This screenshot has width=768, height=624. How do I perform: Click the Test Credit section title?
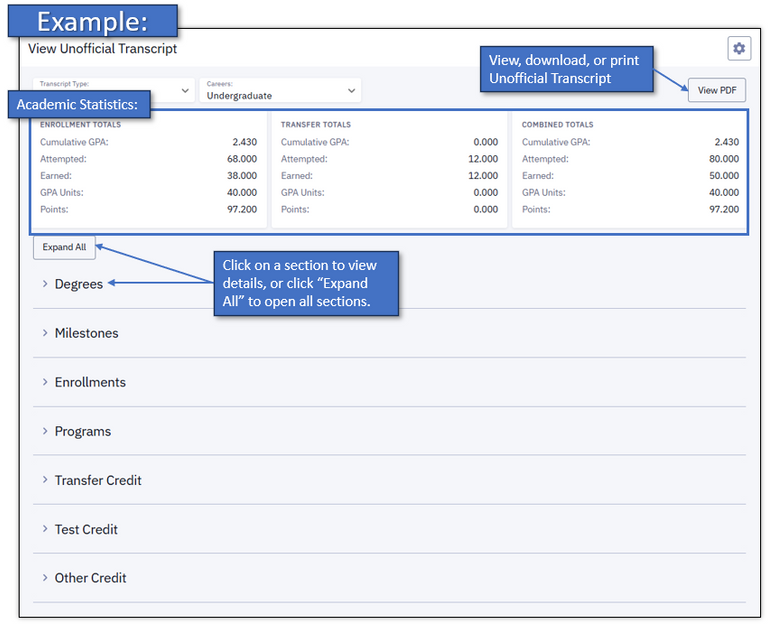click(x=86, y=529)
